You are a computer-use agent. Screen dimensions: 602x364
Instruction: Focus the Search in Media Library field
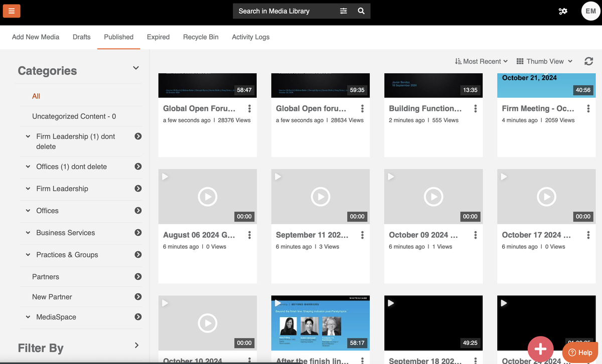pyautogui.click(x=283, y=11)
